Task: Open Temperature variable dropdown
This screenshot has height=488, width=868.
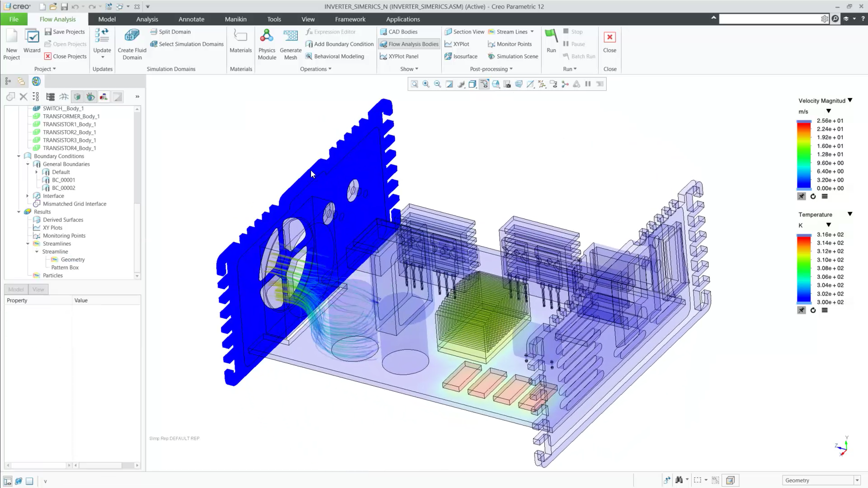Action: click(850, 214)
